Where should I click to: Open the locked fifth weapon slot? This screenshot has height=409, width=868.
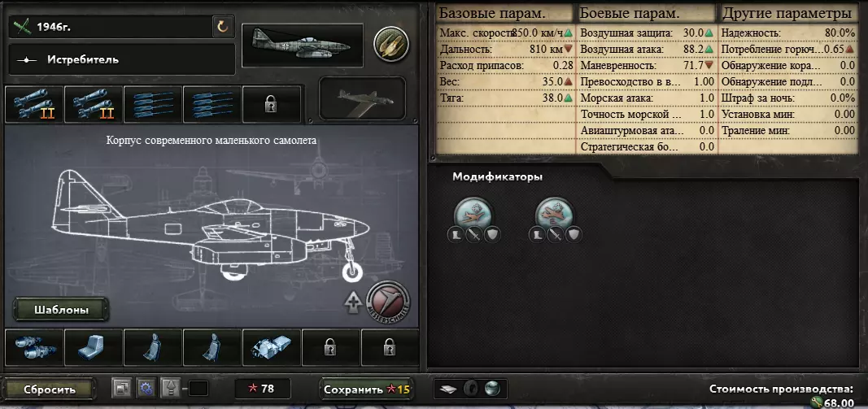271,104
